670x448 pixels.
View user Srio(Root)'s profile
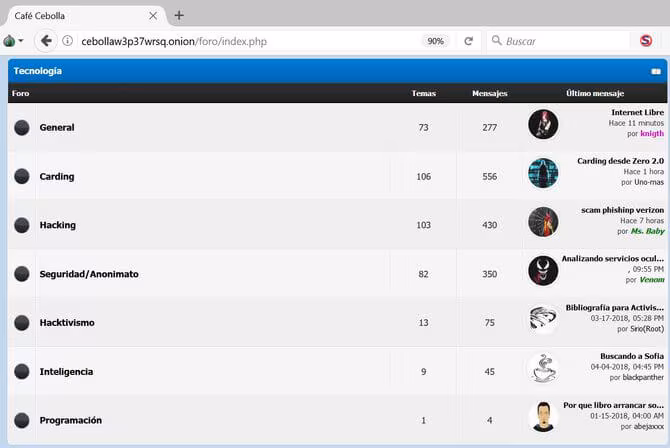647,329
